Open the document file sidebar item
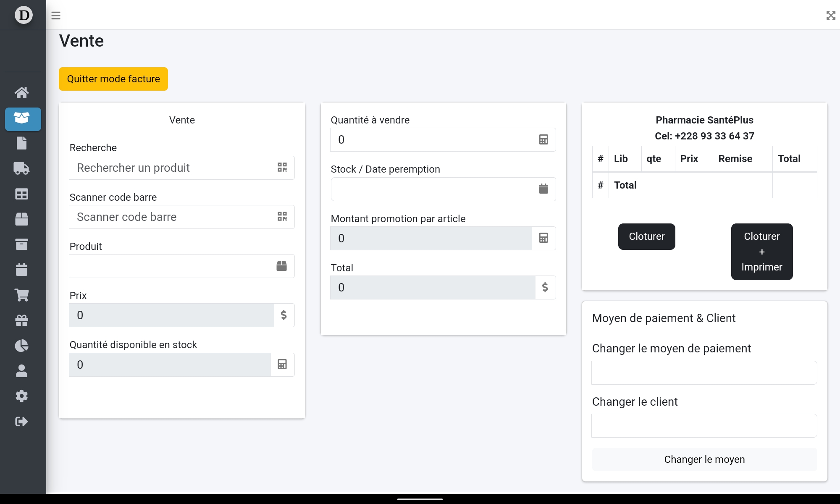This screenshot has height=504, width=840. (22, 143)
